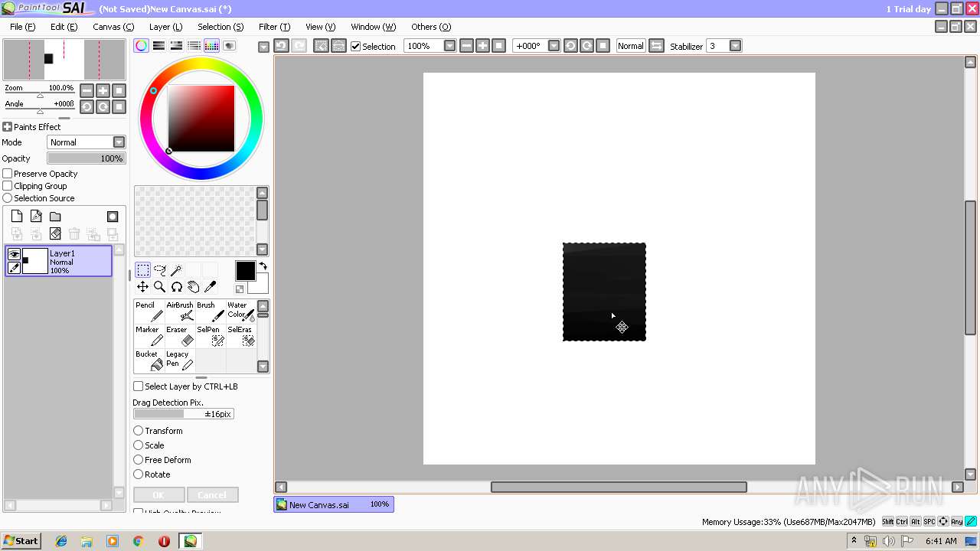This screenshot has width=980, height=551.
Task: Toggle the Color Mixer panel
Action: click(x=194, y=46)
